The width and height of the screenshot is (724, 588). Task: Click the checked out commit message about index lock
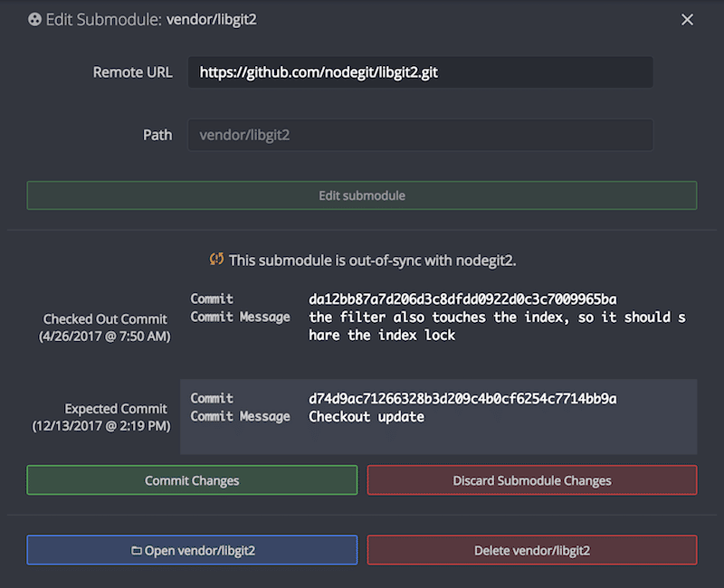[497, 327]
